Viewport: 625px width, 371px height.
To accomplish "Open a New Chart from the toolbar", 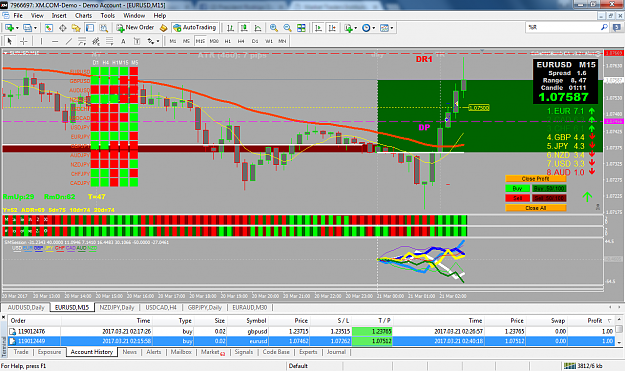I will click(9, 27).
